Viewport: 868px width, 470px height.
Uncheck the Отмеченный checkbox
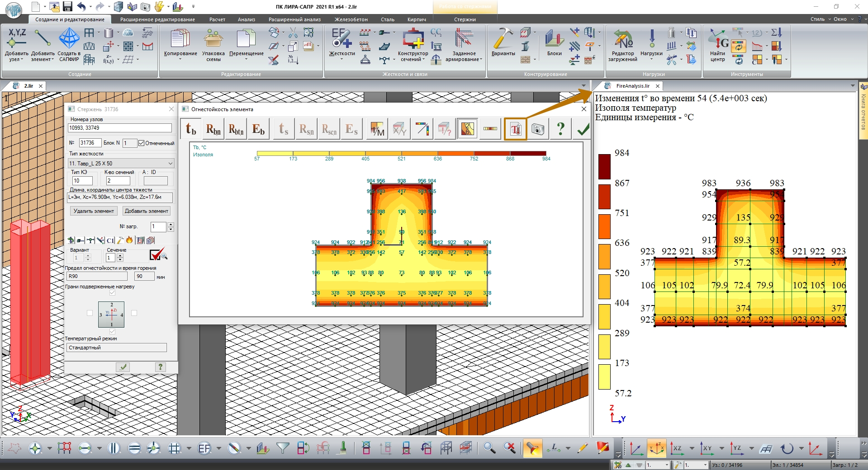click(x=142, y=143)
